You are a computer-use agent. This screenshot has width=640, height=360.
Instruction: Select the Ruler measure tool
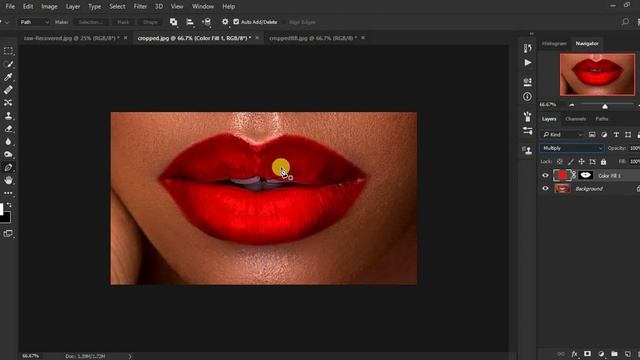[8, 90]
